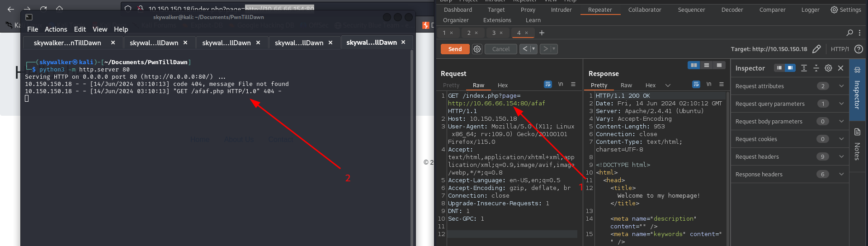Switch to the Intruder tab

561,10
